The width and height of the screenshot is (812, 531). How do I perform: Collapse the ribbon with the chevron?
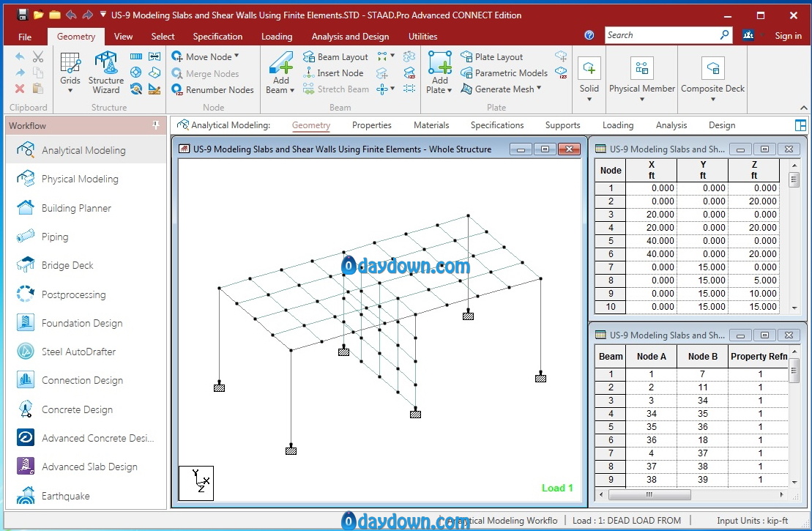[x=803, y=108]
